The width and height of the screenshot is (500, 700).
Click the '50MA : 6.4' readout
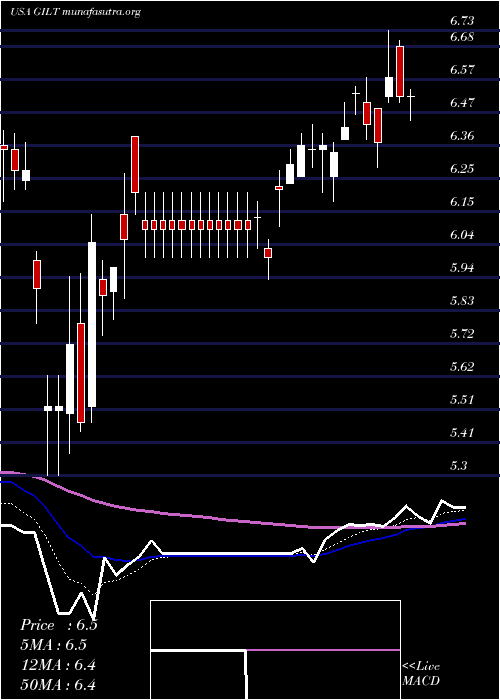pyautogui.click(x=58, y=685)
